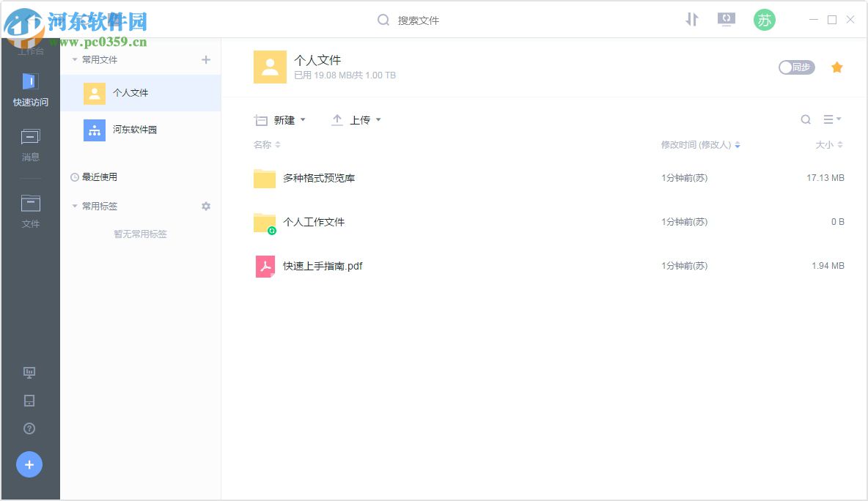Screen dimensions: 868x501
Task: Click the 苏 avatar icon
Action: pos(764,20)
